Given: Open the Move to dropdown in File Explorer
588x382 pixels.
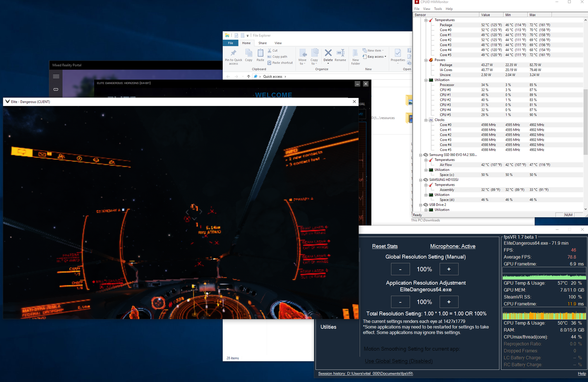Looking at the screenshot, I should click(x=303, y=57).
